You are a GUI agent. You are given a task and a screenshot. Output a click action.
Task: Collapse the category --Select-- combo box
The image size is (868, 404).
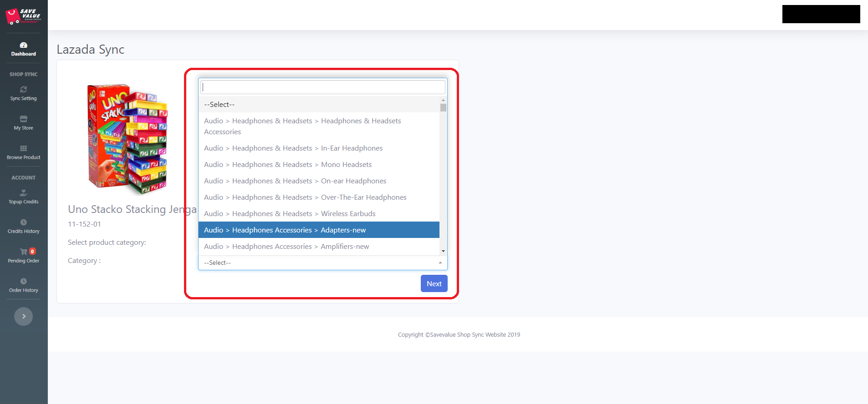[x=322, y=263]
